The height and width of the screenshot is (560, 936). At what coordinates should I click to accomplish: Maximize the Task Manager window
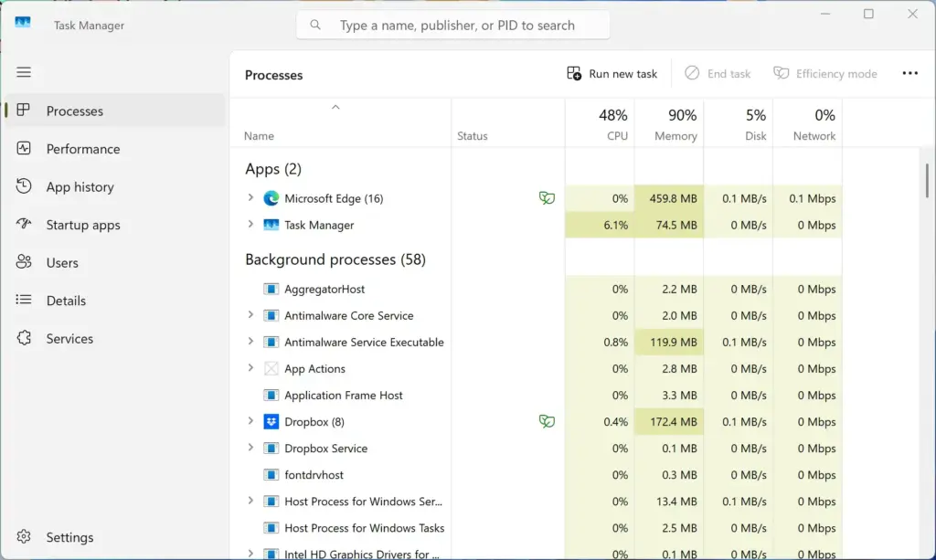(868, 14)
